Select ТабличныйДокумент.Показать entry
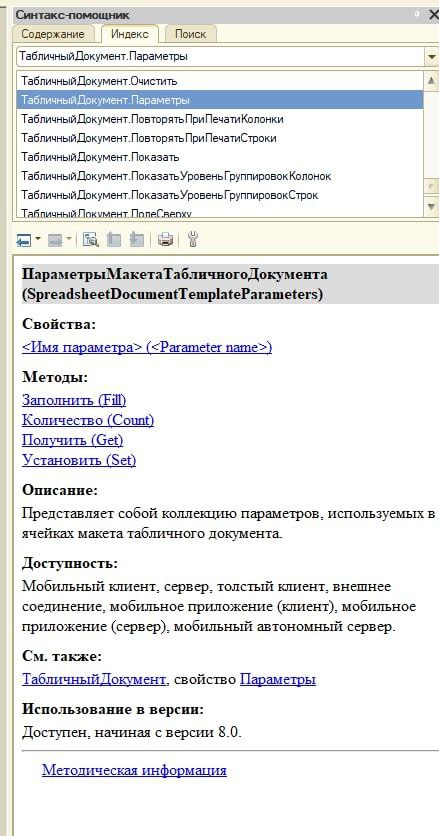 [220, 157]
